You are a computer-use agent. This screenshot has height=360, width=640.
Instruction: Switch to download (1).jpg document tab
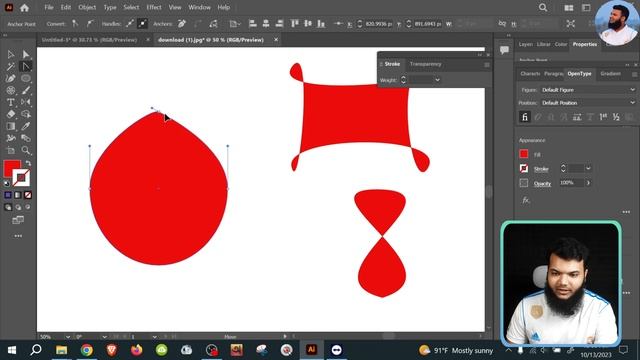click(x=211, y=40)
